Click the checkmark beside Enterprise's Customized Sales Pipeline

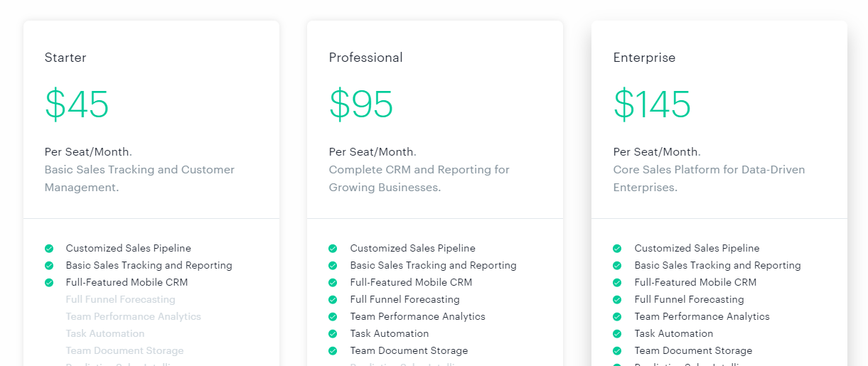click(x=617, y=249)
